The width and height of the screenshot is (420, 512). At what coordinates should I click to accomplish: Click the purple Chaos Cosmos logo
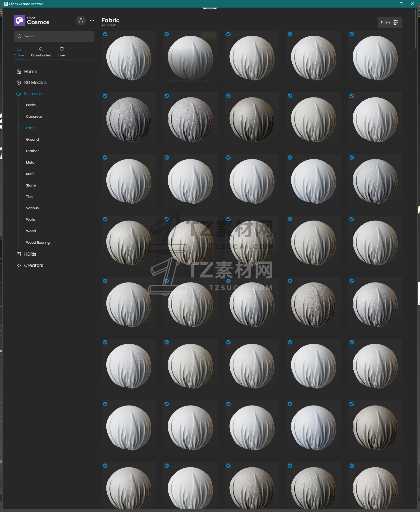click(19, 21)
